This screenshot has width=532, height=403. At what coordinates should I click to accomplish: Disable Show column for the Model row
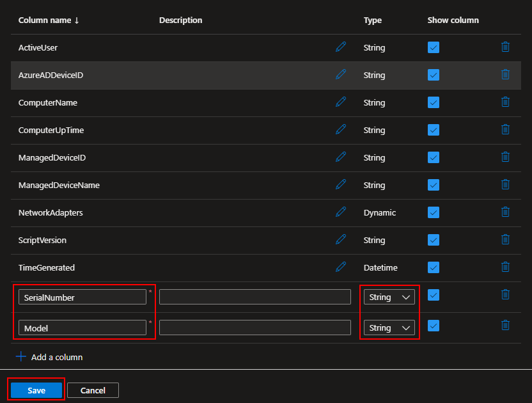[434, 326]
